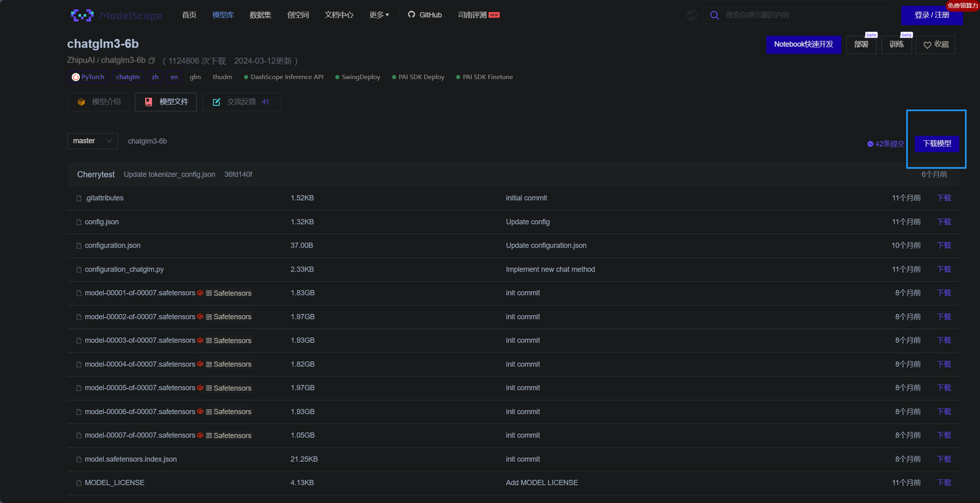Image resolution: width=980 pixels, height=503 pixels.
Task: Expand the 更多 menu in navbar
Action: point(379,15)
